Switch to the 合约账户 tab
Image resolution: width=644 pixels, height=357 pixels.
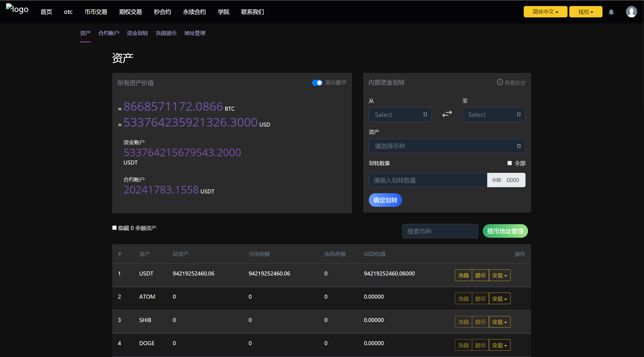coord(109,33)
